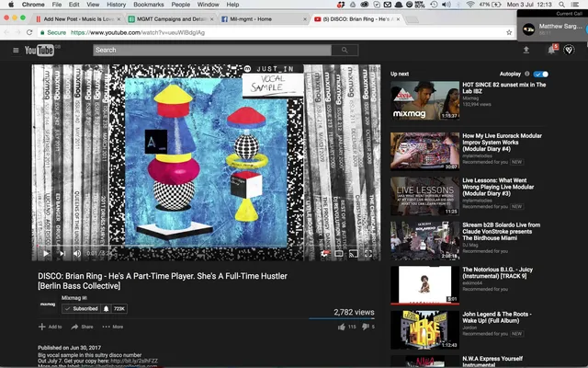This screenshot has height=368, width=588.
Task: Open the Live Lessons video thumbnail
Action: click(x=424, y=196)
